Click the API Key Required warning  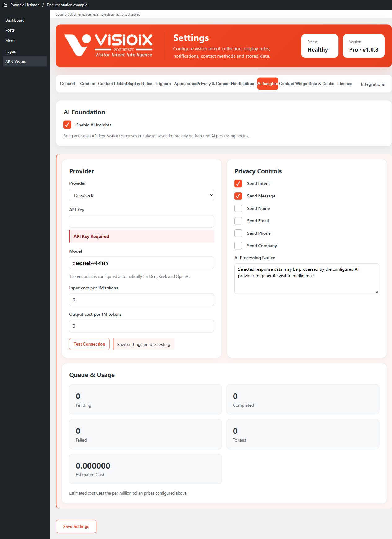click(141, 236)
